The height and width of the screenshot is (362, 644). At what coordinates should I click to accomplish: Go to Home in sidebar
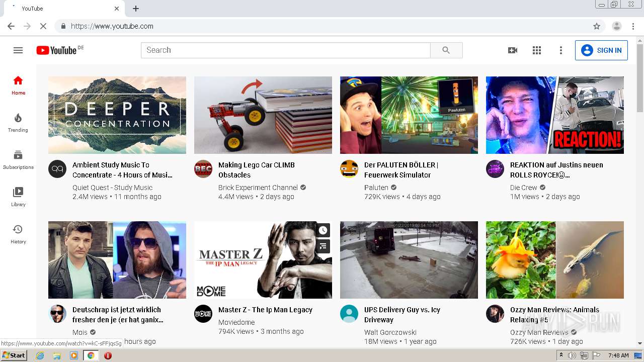[18, 85]
